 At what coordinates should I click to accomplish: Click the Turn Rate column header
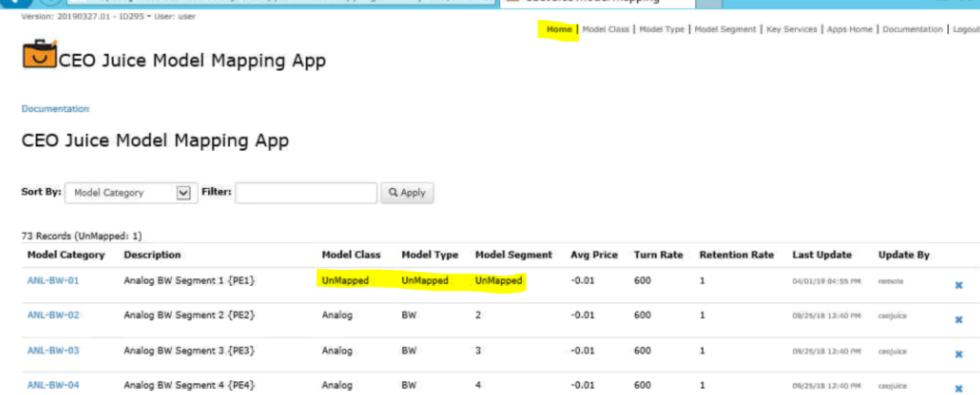click(658, 255)
